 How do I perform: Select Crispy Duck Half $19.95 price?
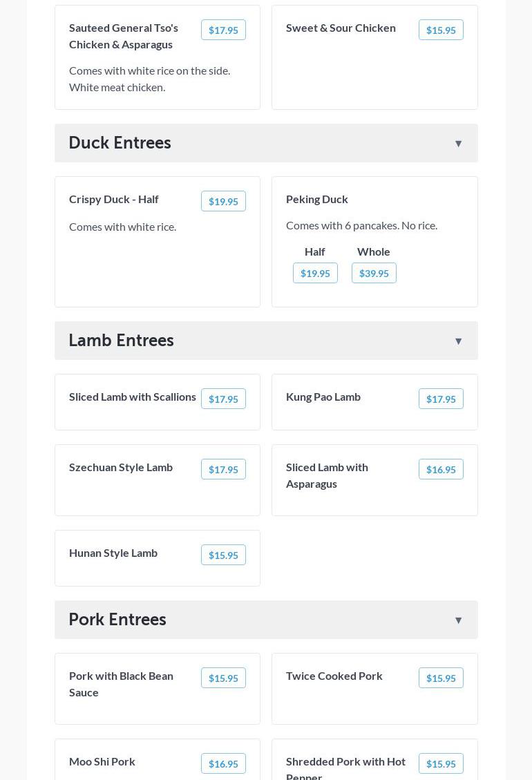(223, 202)
